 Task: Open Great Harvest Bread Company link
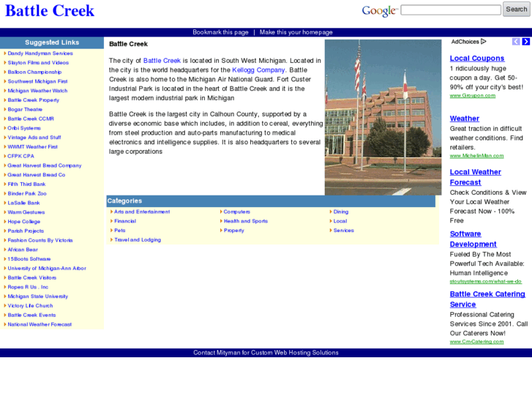coord(45,165)
